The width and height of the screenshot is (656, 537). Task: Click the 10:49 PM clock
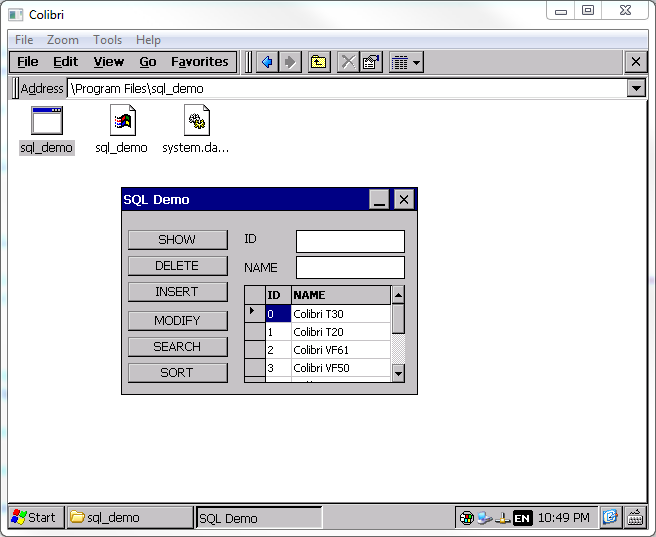coord(564,518)
